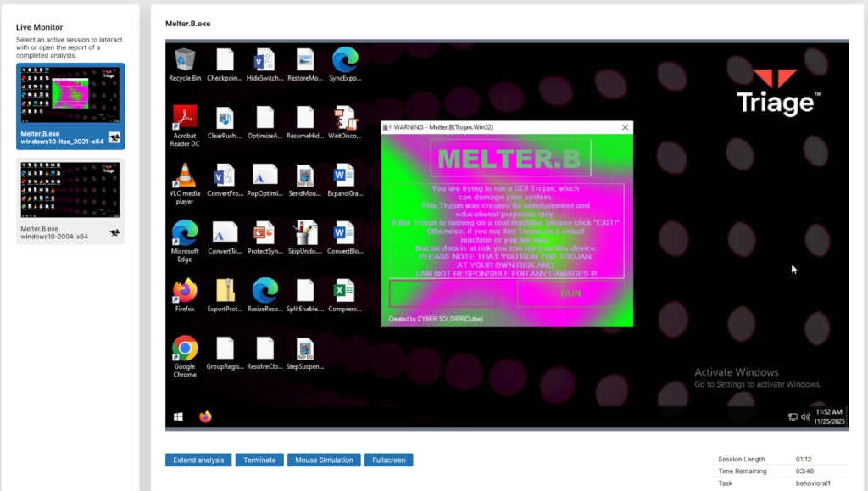Click the Extend analysis button
This screenshot has width=868, height=491.
(x=198, y=460)
